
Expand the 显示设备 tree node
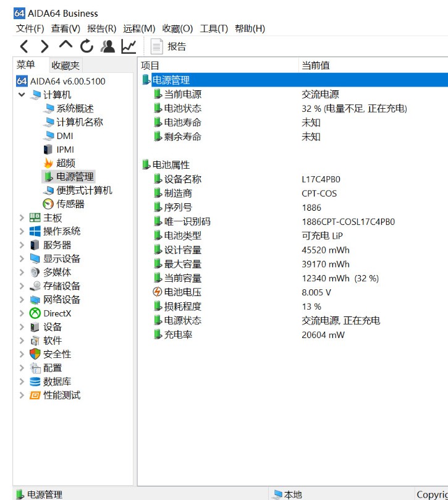pyautogui.click(x=22, y=258)
